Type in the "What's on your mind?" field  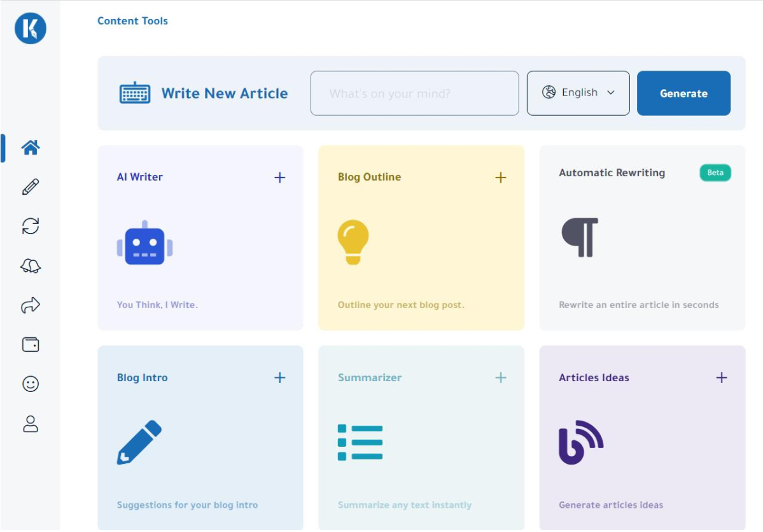(x=414, y=94)
